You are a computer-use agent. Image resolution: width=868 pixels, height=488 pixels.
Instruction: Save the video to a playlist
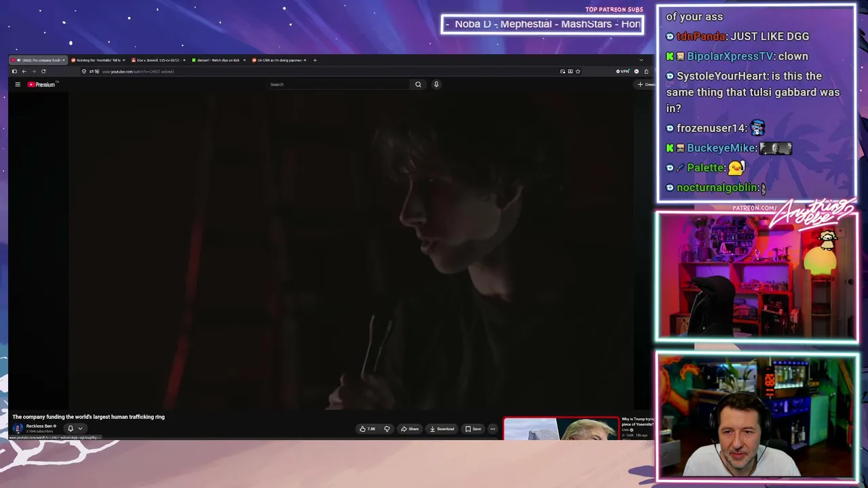473,429
